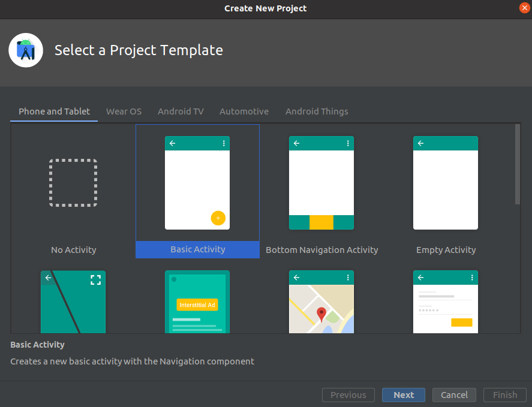Image resolution: width=532 pixels, height=407 pixels.
Task: Switch to the Phone and Tablet tab
Action: pyautogui.click(x=54, y=111)
